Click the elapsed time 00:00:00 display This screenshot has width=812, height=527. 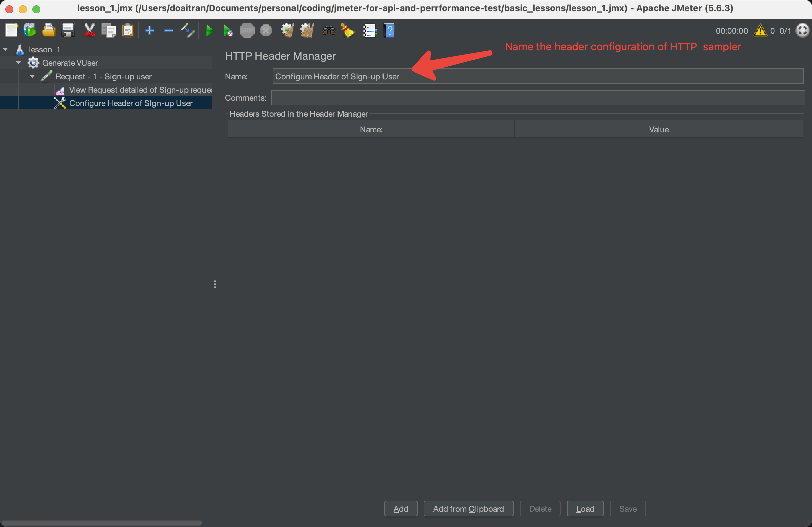(731, 31)
